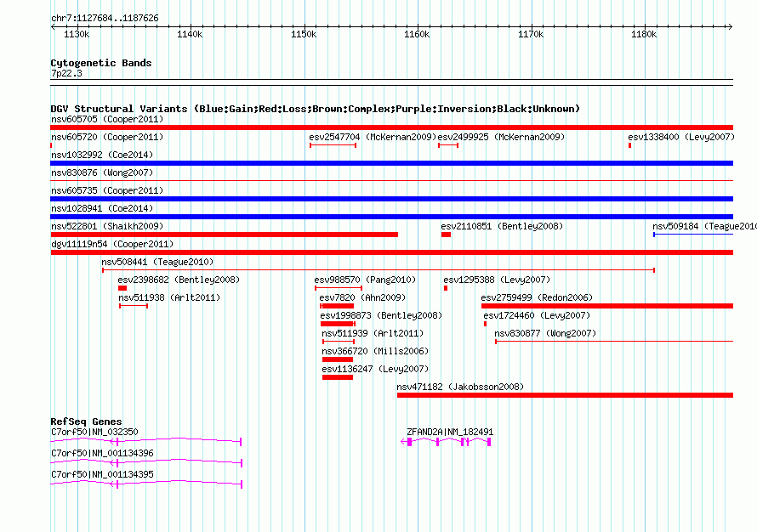Click the 7p22.3 cytogenetic band label

pyautogui.click(x=66, y=73)
